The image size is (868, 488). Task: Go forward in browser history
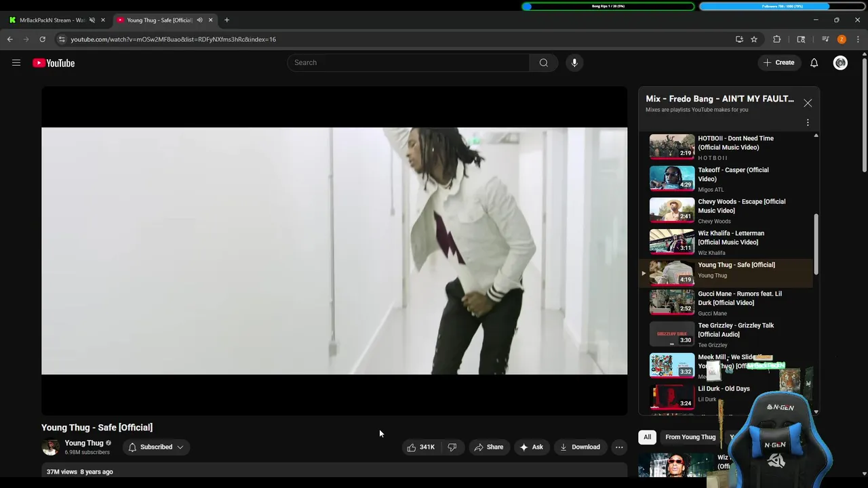(26, 39)
